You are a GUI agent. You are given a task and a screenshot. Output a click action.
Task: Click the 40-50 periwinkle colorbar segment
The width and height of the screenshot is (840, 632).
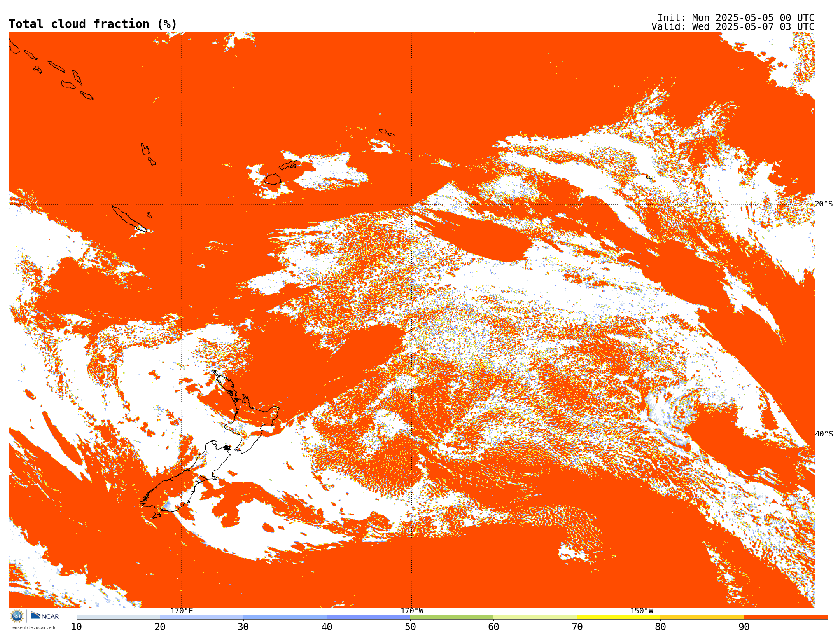pos(368,617)
